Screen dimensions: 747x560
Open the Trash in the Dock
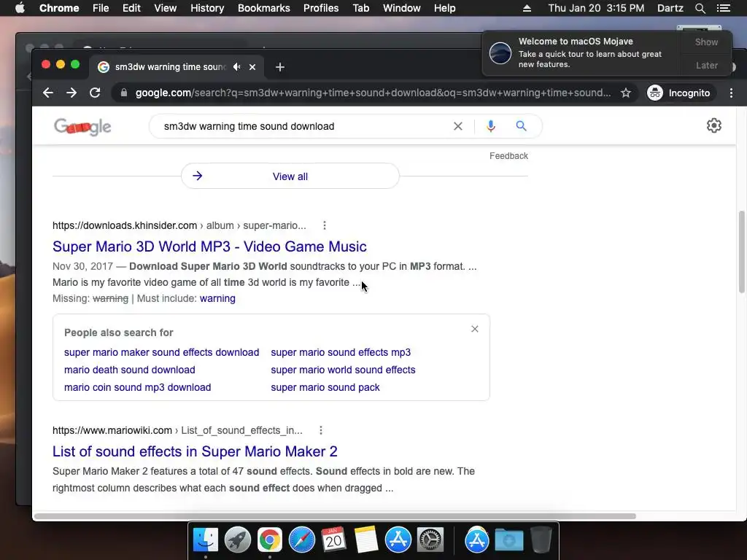pos(541,540)
